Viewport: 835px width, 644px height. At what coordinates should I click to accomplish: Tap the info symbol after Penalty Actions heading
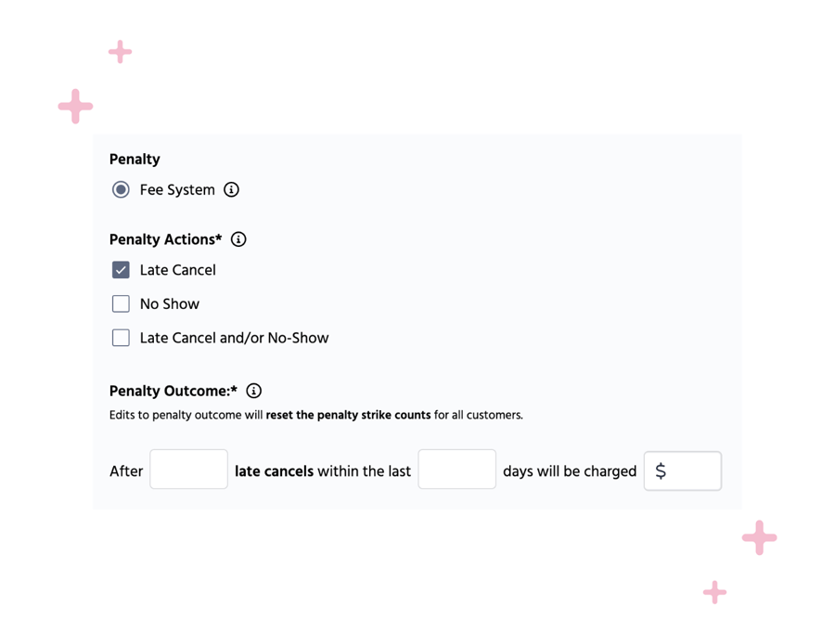point(238,239)
